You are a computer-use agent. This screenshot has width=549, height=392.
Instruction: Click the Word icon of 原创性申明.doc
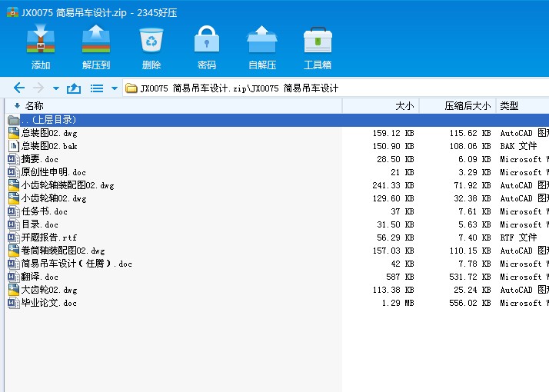[13, 172]
